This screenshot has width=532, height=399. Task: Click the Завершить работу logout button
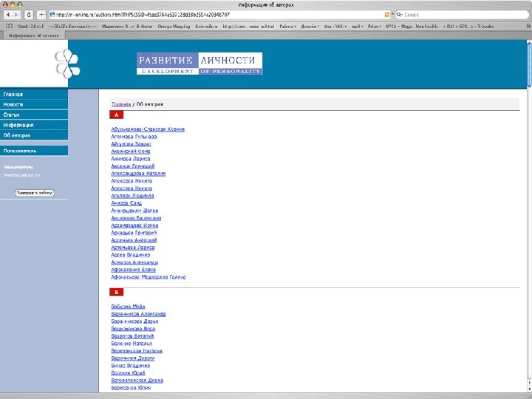click(35, 193)
